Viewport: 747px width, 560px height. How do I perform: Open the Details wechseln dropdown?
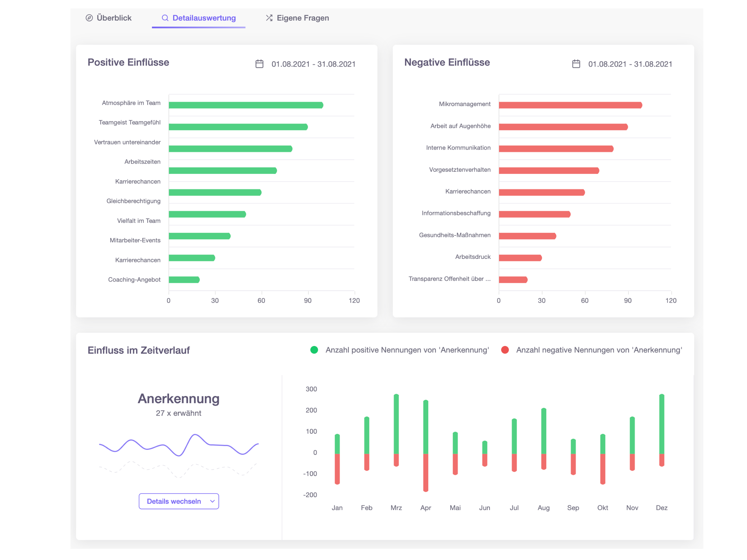click(174, 501)
